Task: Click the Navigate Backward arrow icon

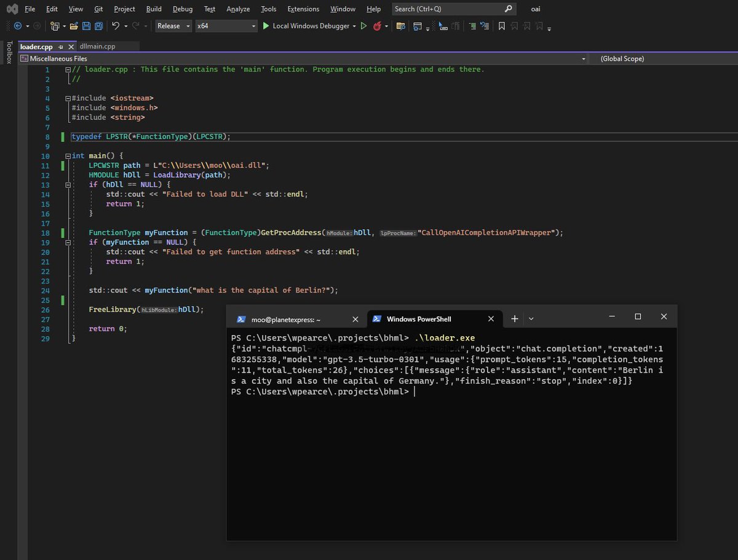Action: 17,26
